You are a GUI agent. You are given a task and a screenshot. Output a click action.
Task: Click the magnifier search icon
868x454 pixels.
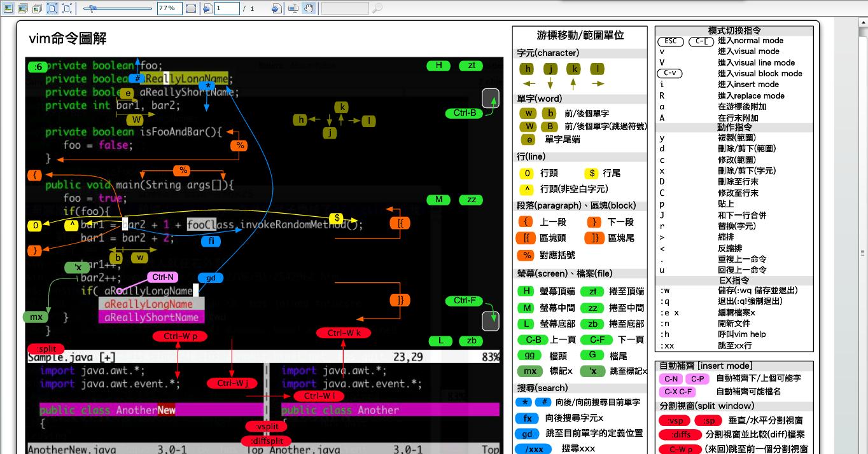click(377, 8)
